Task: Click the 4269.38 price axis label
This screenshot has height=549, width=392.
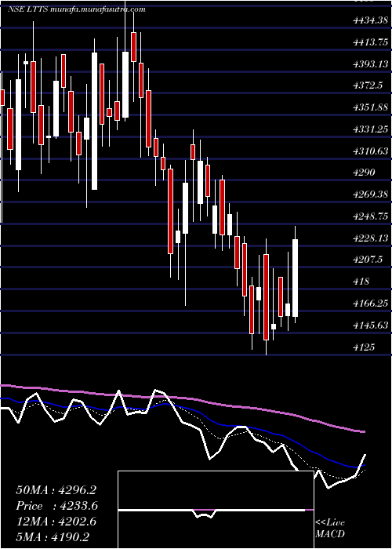Action: [371, 195]
